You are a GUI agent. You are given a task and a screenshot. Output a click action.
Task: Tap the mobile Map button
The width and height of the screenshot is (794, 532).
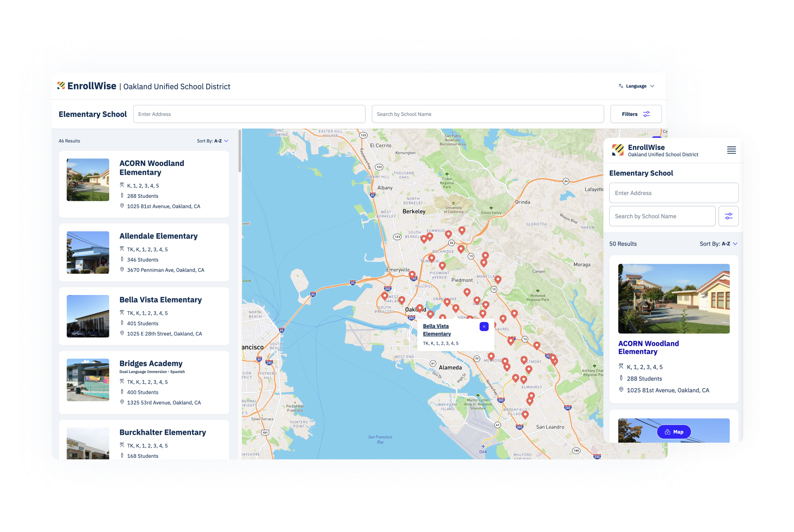[674, 432]
